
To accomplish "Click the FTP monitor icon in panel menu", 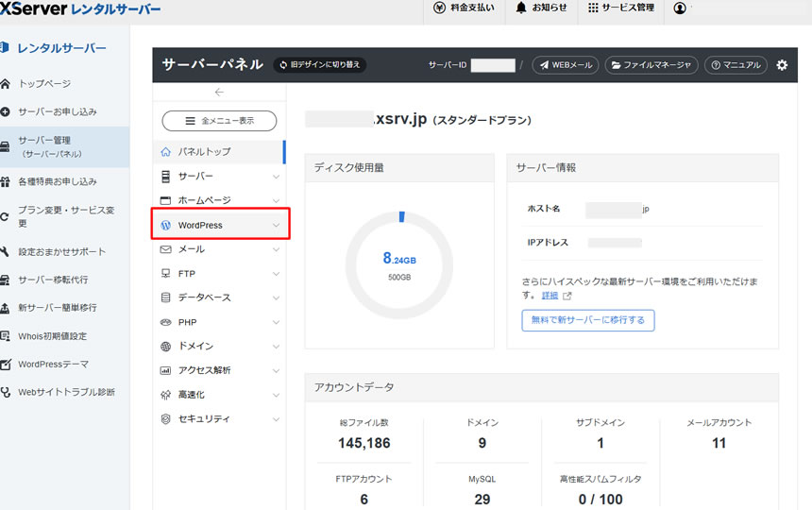I will [x=166, y=273].
